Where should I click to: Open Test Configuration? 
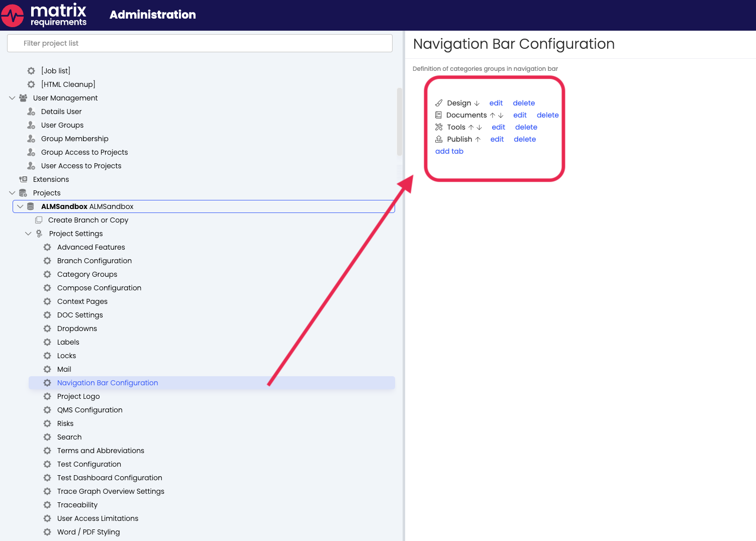[x=89, y=464]
